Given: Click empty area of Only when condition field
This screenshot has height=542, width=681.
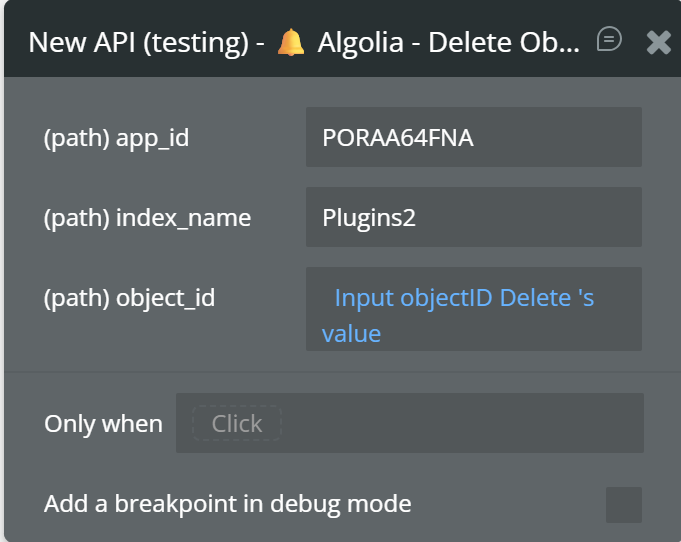Looking at the screenshot, I should tap(460, 423).
